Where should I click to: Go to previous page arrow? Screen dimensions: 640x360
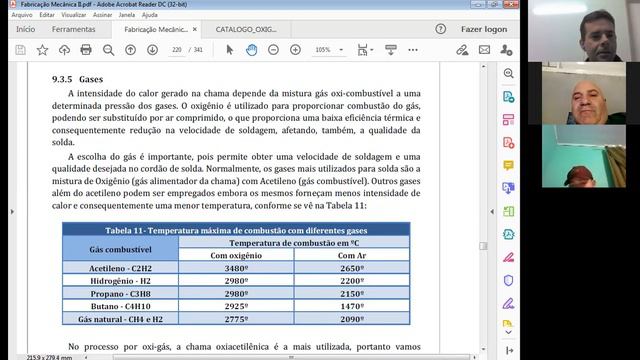point(131,50)
